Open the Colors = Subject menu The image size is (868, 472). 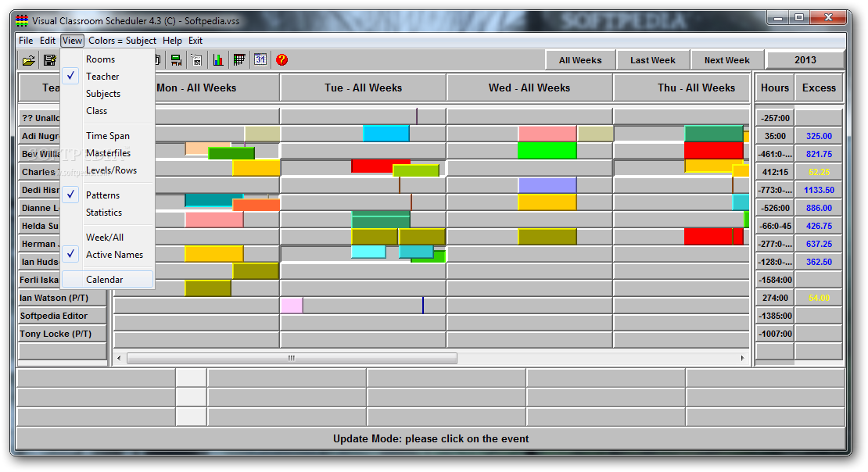[122, 41]
